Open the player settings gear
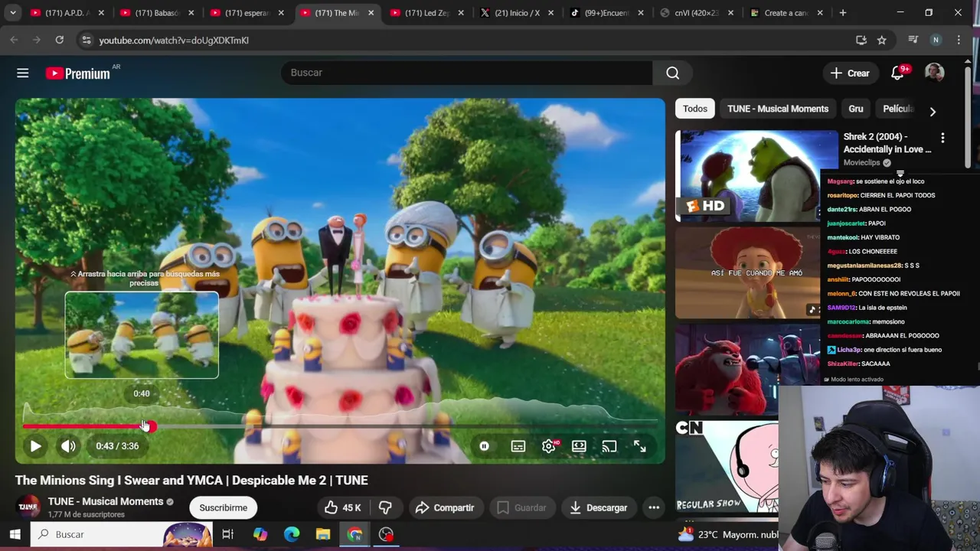 pos(549,446)
